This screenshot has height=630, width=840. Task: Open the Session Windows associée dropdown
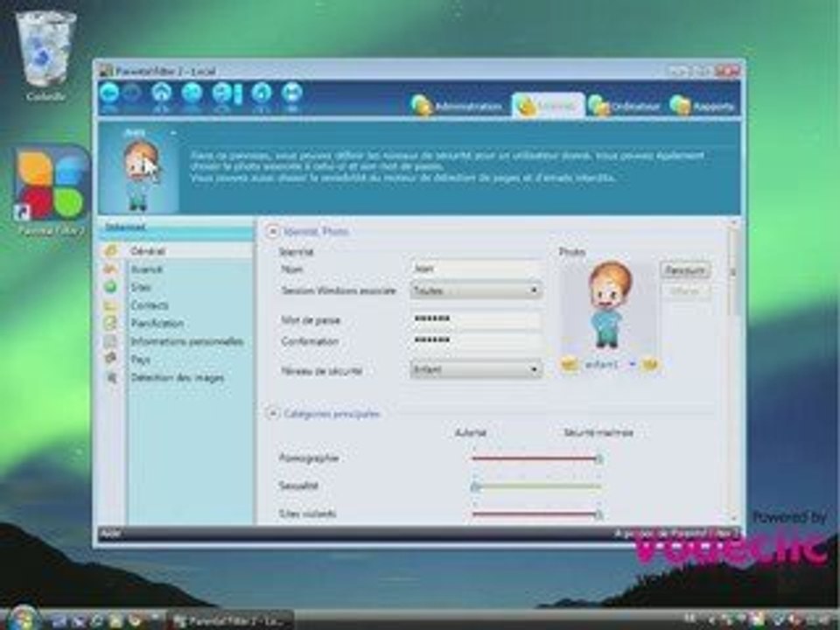pyautogui.click(x=476, y=290)
